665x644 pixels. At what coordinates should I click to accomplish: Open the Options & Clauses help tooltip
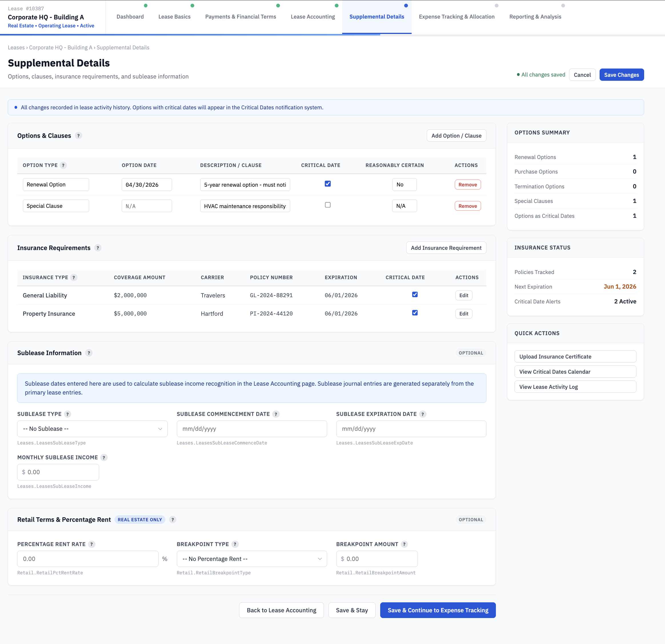pos(78,135)
